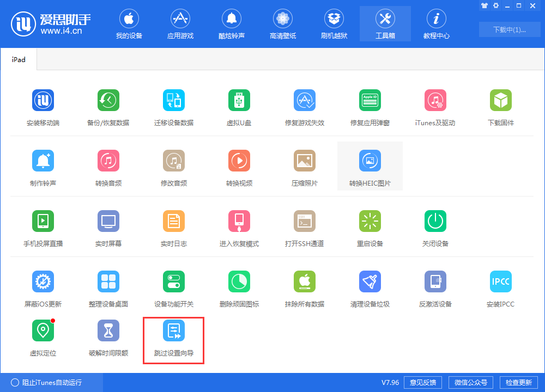Open the 安装IPCC installer
The width and height of the screenshot is (545, 392).
(x=501, y=287)
